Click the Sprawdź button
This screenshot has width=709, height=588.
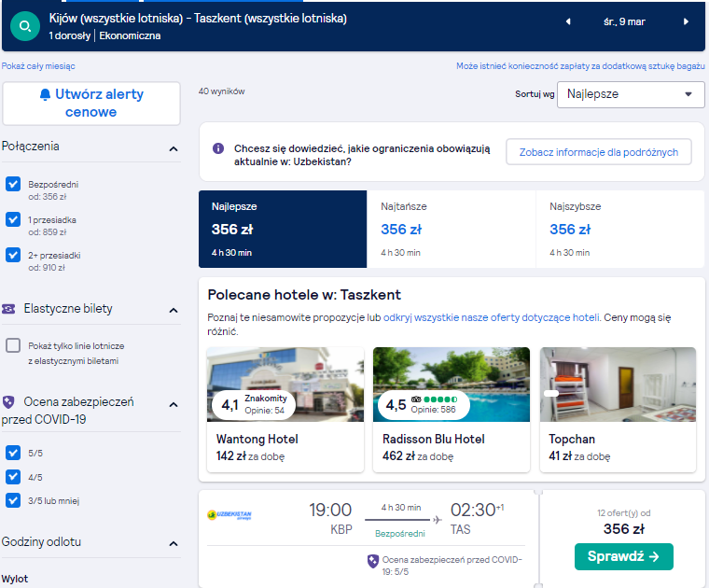click(x=623, y=556)
